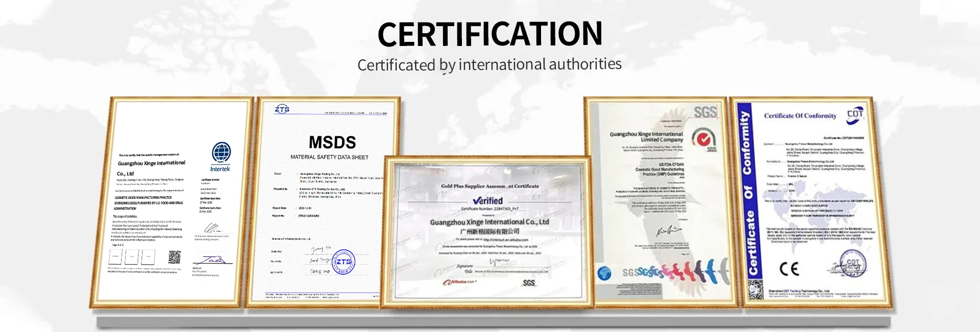Open the SGS US FDA CFSAN certificate
This screenshot has width=980, height=332.
[662, 203]
